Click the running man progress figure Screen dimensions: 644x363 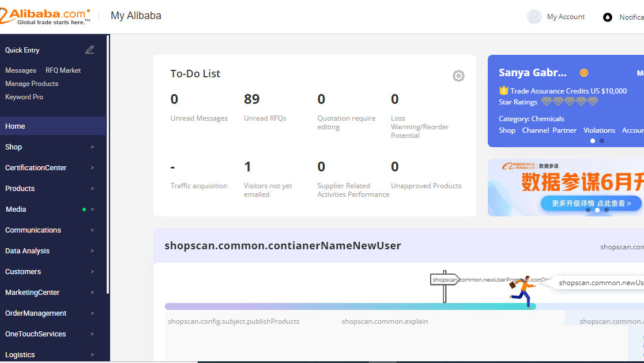pos(523,292)
